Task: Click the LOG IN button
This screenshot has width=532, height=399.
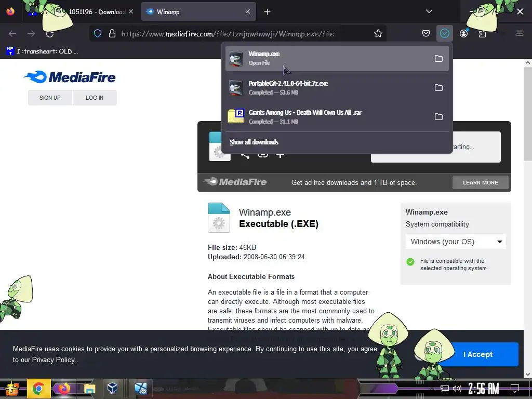Action: point(95,98)
